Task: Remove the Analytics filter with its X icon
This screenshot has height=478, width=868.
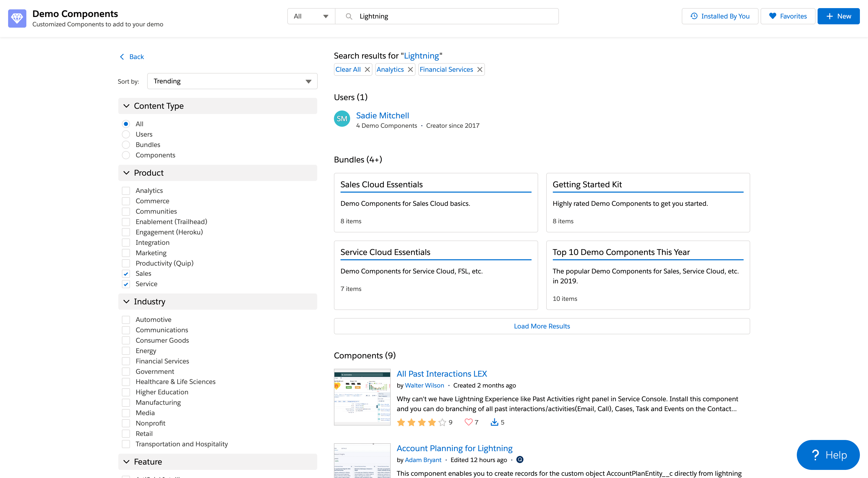Action: click(410, 69)
